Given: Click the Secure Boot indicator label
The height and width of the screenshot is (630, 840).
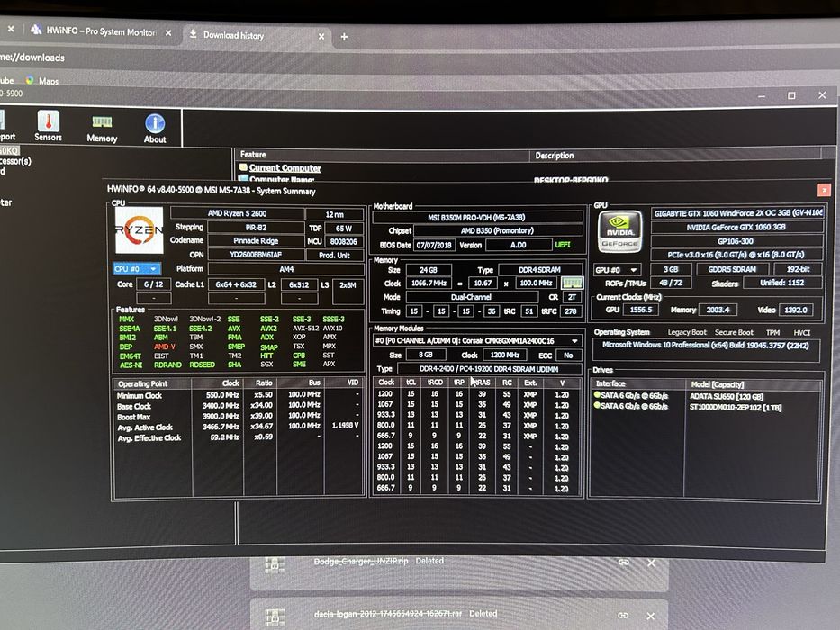Looking at the screenshot, I should 734,332.
